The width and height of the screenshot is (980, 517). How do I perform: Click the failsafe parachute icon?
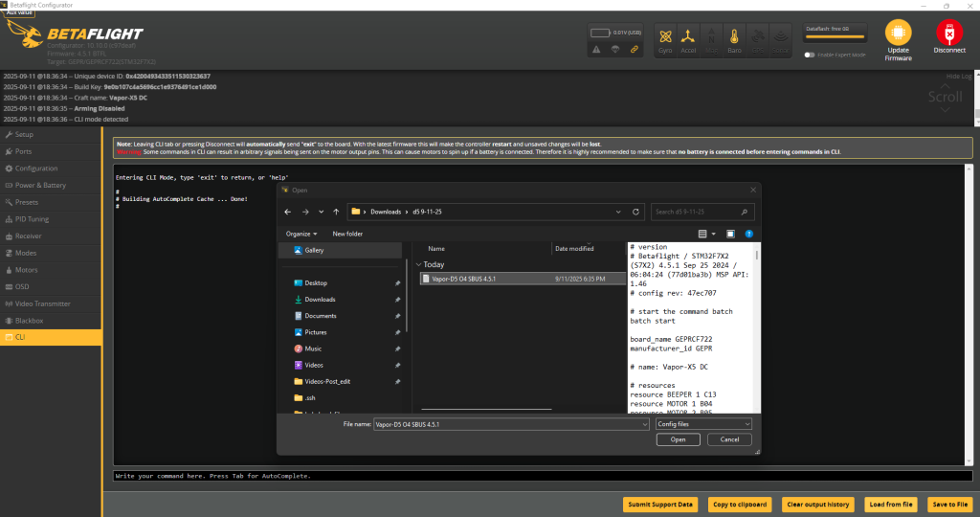615,50
